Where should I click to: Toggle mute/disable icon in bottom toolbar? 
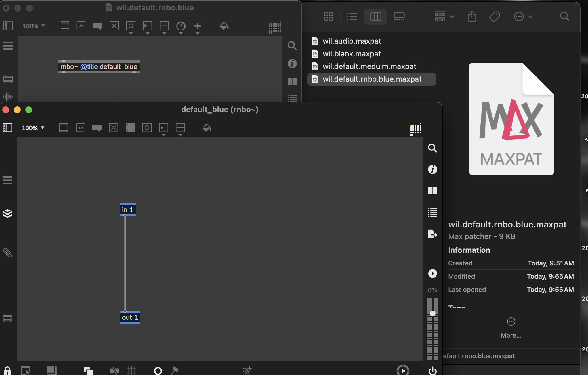point(114,371)
